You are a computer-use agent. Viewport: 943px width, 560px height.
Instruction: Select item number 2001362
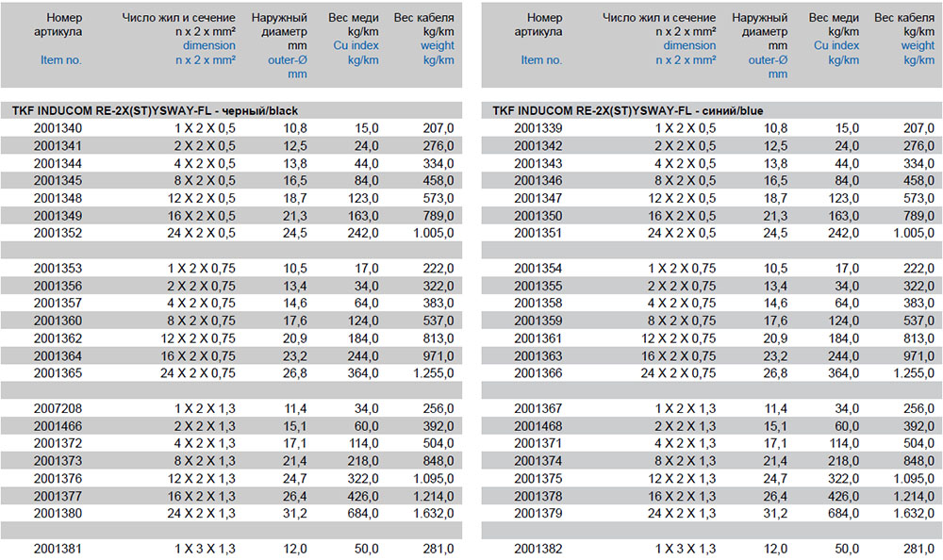(58, 338)
